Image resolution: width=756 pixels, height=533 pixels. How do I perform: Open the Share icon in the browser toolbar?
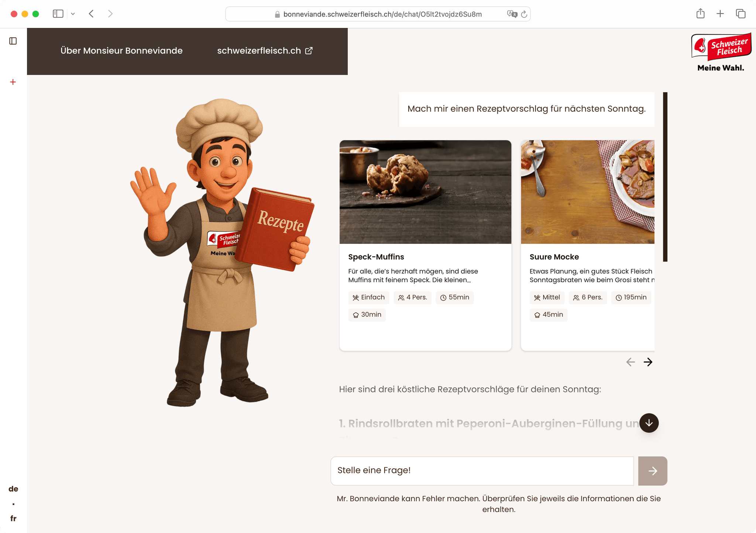(x=701, y=14)
